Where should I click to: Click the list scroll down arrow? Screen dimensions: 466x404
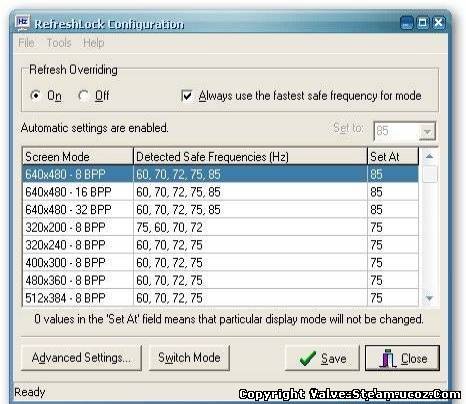coord(429,298)
